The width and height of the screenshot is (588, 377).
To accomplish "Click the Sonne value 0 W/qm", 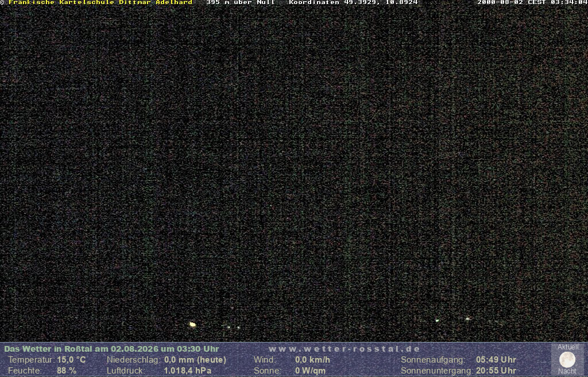I will (310, 371).
